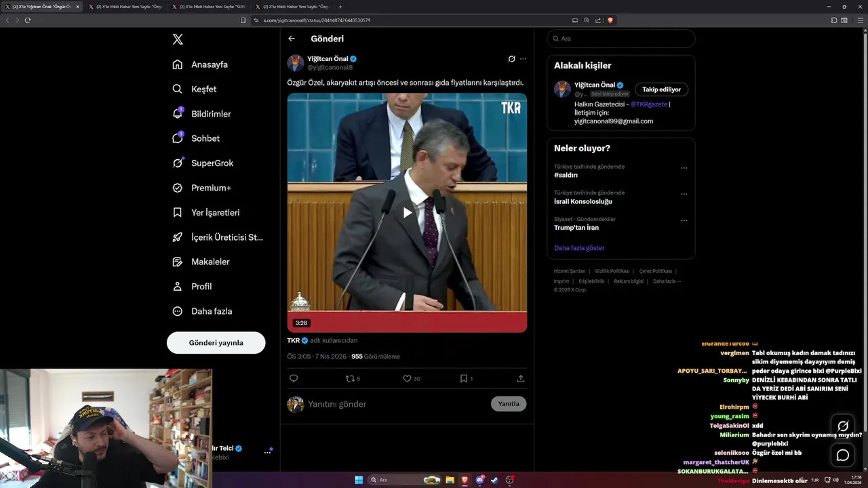
Task: Click the Makaleler articles icon
Action: [x=178, y=262]
